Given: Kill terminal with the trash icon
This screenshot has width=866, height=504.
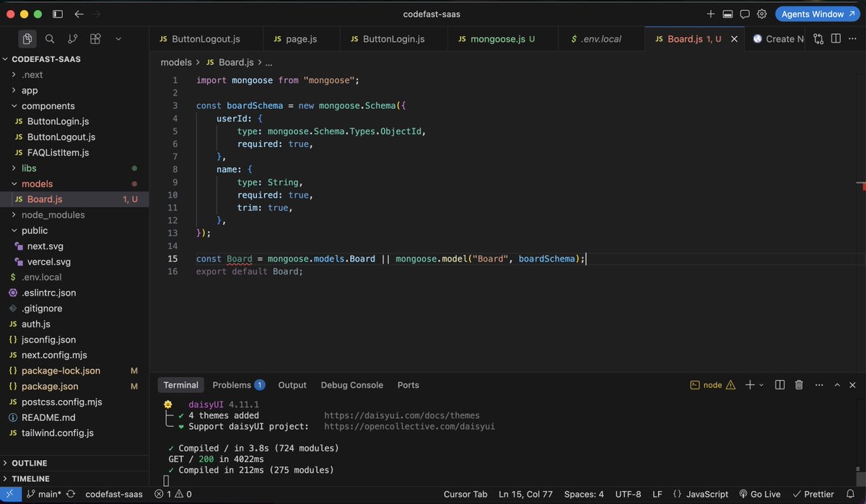Looking at the screenshot, I should click(799, 385).
